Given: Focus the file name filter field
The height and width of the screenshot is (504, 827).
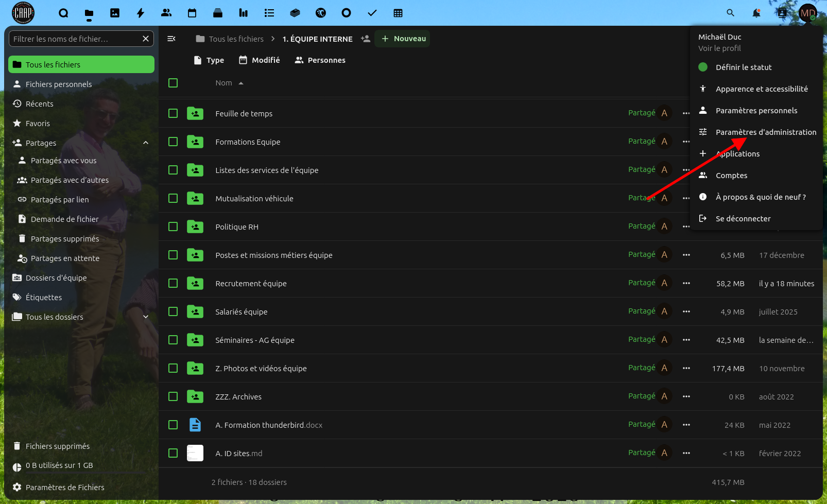Looking at the screenshot, I should pos(76,39).
